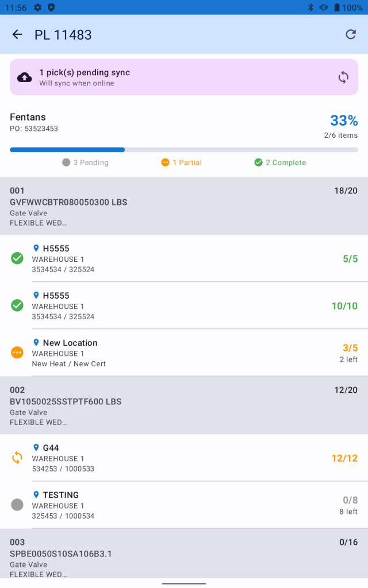Tap the back arrow icon

tap(17, 34)
